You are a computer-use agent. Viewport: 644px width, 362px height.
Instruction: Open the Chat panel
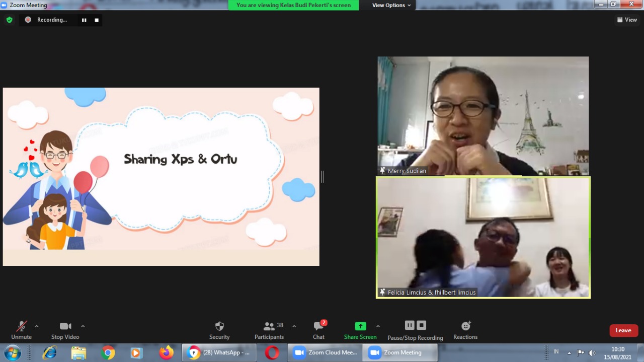[x=318, y=326]
